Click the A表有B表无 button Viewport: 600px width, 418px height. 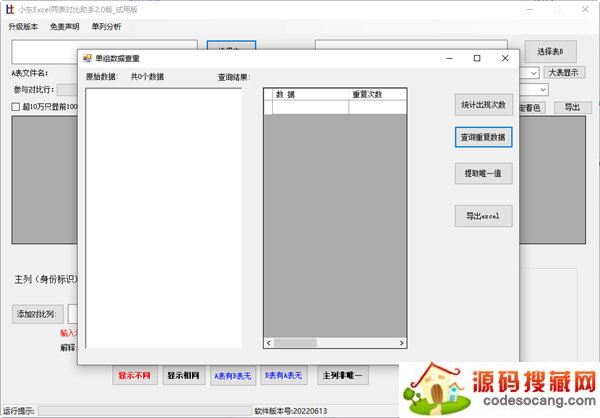coord(233,376)
